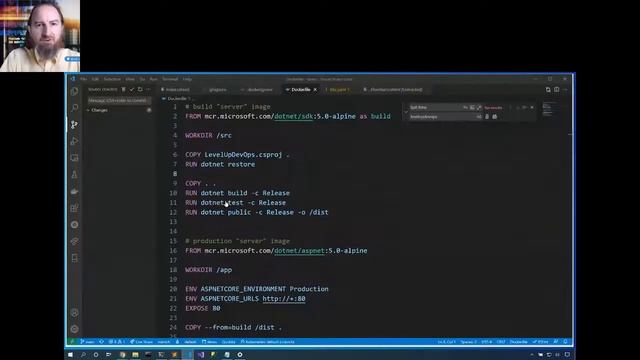Viewport: 640px width, 360px height.
Task: Open the Selection menu
Action: [x=112, y=79]
